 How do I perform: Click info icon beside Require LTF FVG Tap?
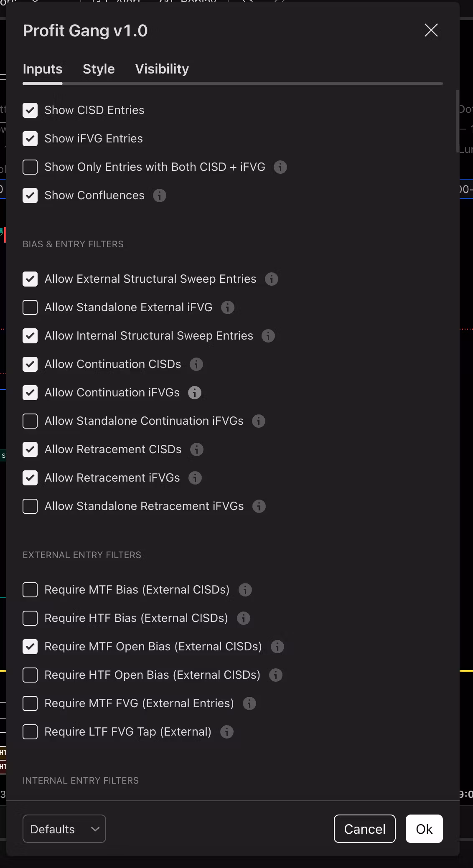click(226, 732)
